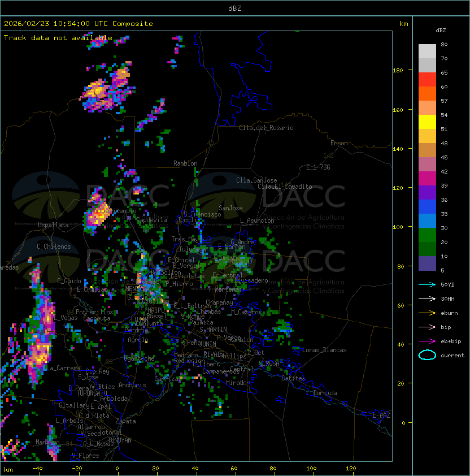
Task: Click the Lomas_Blancas location label
Action: pos(324,350)
